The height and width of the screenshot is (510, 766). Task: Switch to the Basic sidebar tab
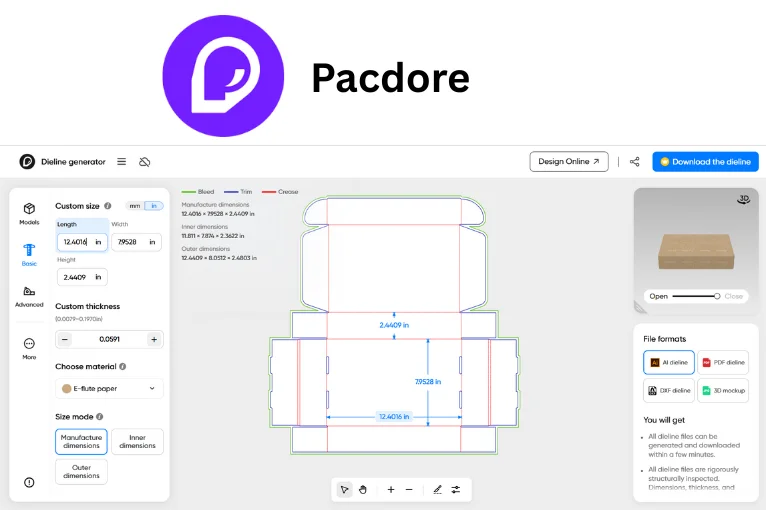[x=29, y=254]
